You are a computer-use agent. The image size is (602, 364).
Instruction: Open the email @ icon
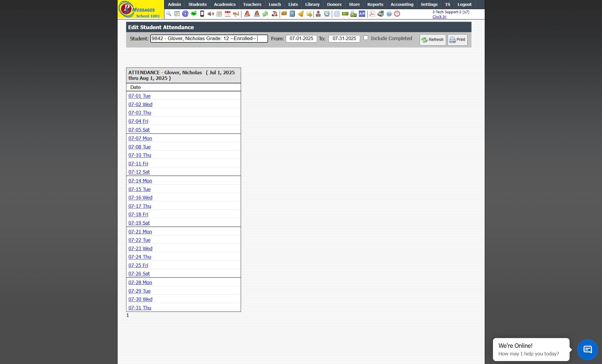[x=185, y=14]
